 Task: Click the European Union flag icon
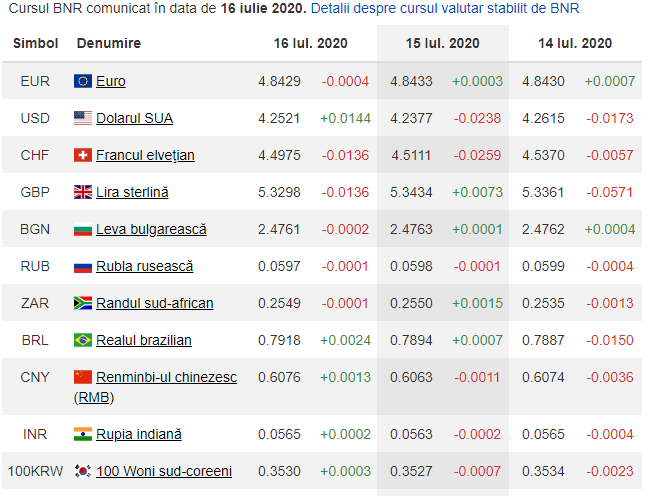click(x=83, y=81)
